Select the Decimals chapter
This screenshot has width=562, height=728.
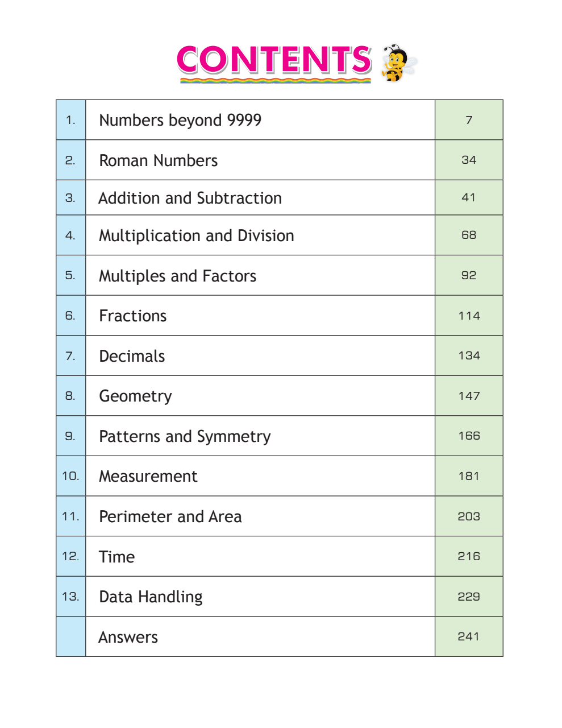pos(132,356)
